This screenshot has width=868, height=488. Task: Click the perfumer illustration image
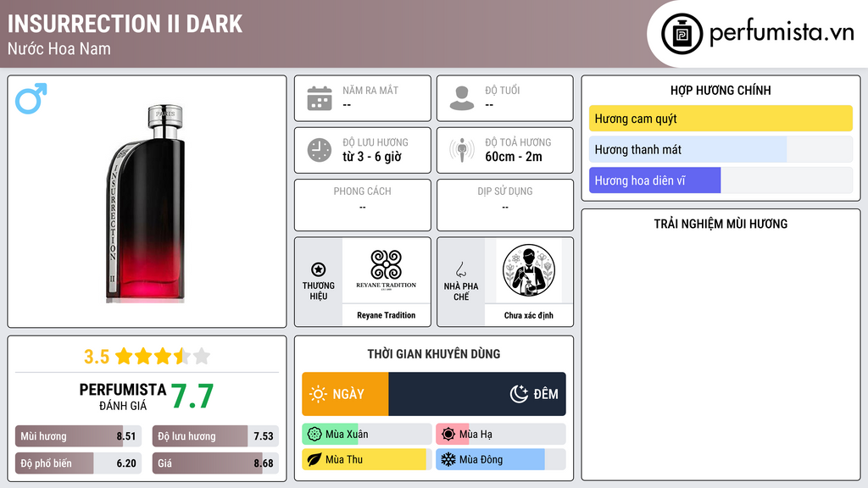529,270
